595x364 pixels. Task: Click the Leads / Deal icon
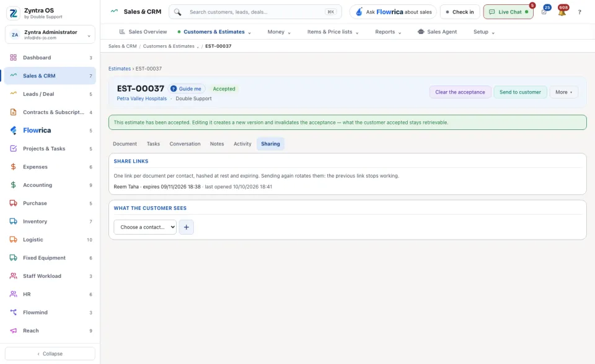13,93
